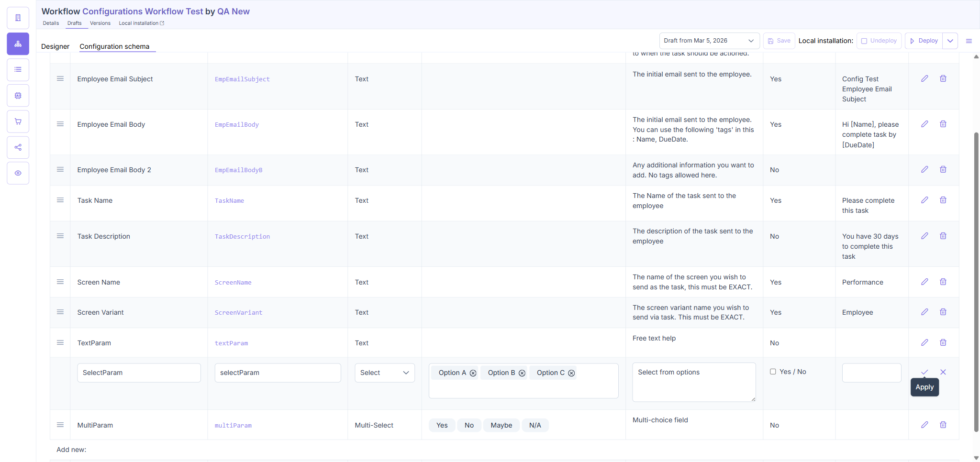
Task: Delete the Employee Email Subject row
Action: tap(943, 78)
